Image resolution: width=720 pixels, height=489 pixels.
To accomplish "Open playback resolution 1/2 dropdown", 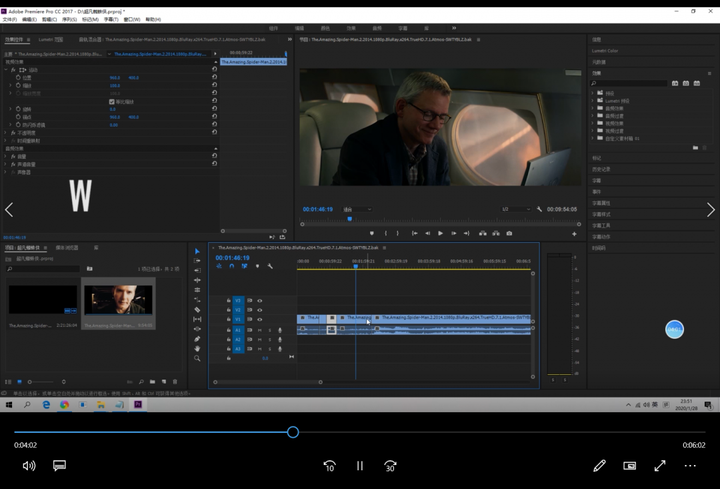I will tap(516, 209).
